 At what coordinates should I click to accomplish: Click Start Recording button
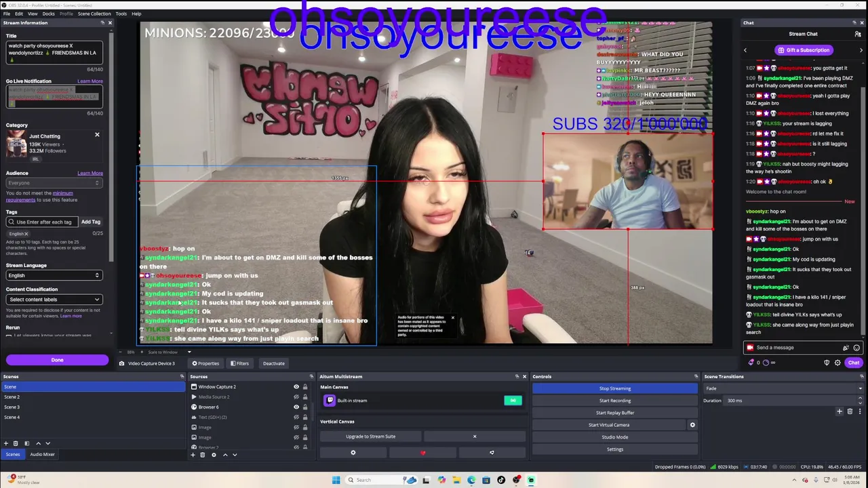coord(615,401)
